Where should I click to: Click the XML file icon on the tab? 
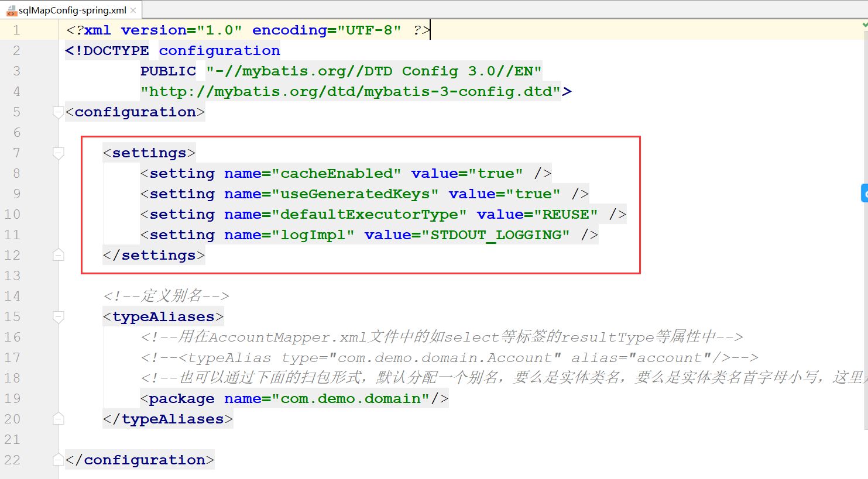click(11, 11)
